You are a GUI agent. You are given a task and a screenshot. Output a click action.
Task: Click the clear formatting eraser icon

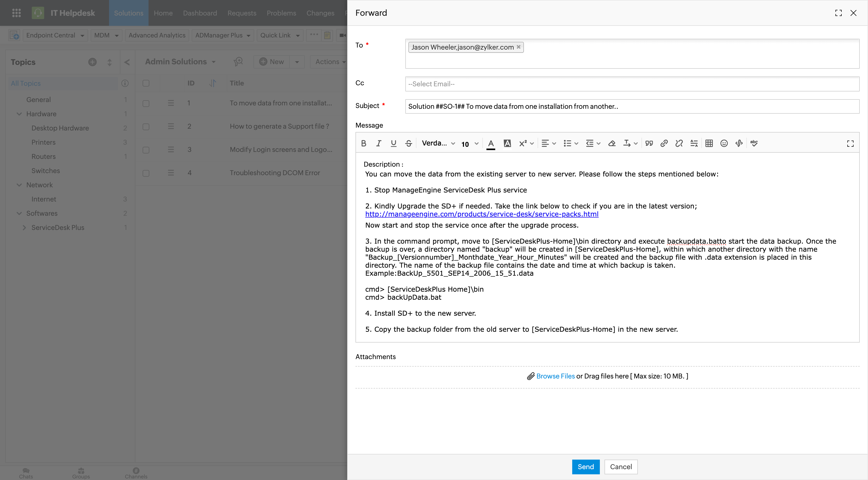[x=611, y=143]
